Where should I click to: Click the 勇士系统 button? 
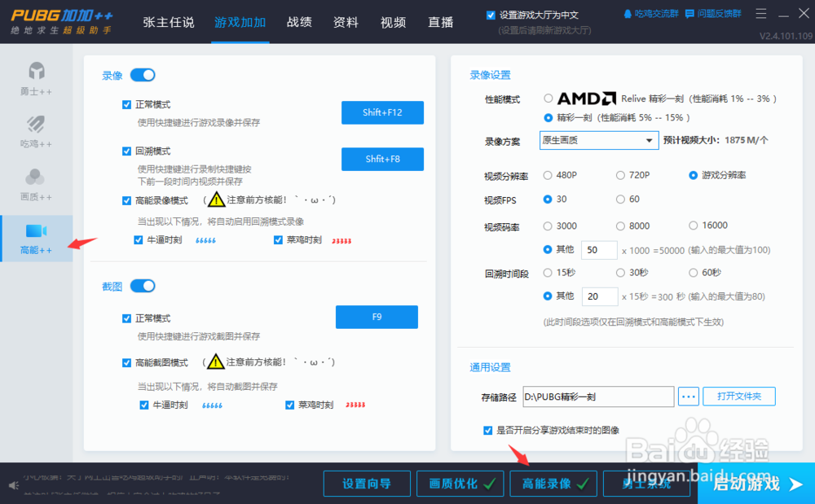coord(646,484)
